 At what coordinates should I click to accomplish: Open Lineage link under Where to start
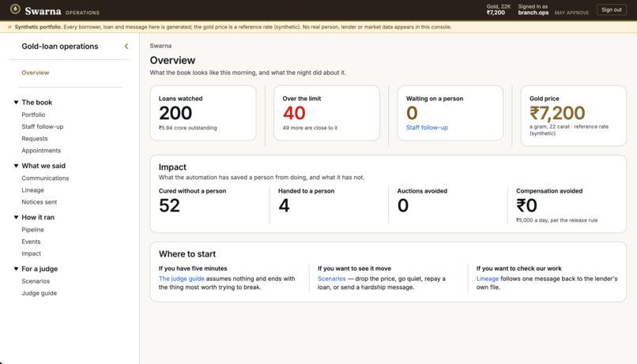[x=488, y=279]
